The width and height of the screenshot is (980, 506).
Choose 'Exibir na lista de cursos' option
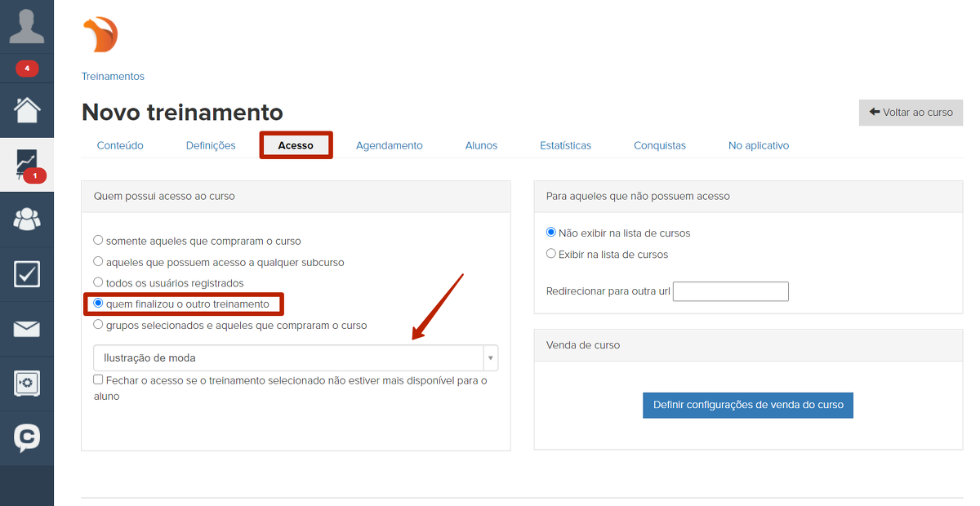[551, 254]
